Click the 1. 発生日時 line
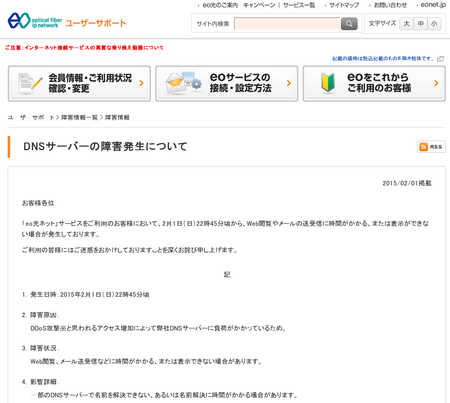The image size is (450, 403). click(85, 295)
